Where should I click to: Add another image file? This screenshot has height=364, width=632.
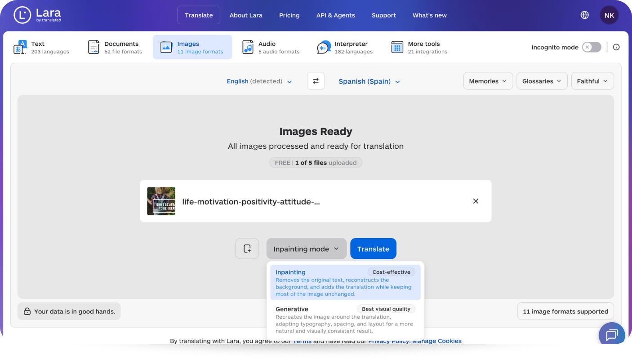click(247, 249)
